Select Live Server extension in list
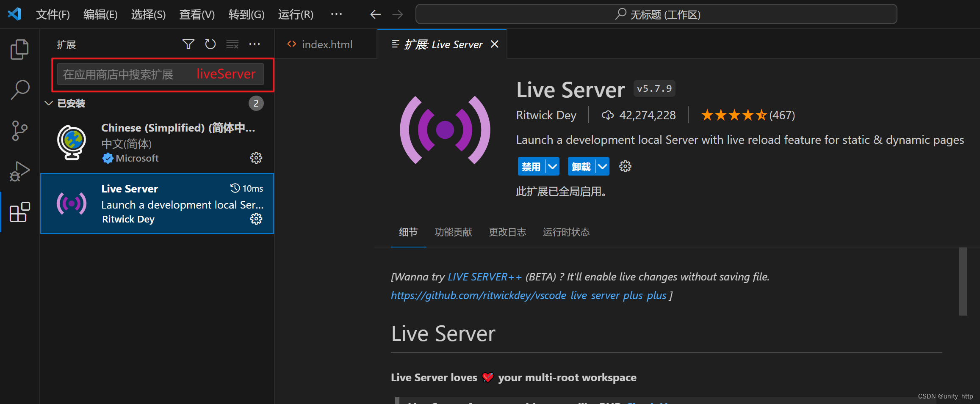The width and height of the screenshot is (980, 404). point(157,203)
